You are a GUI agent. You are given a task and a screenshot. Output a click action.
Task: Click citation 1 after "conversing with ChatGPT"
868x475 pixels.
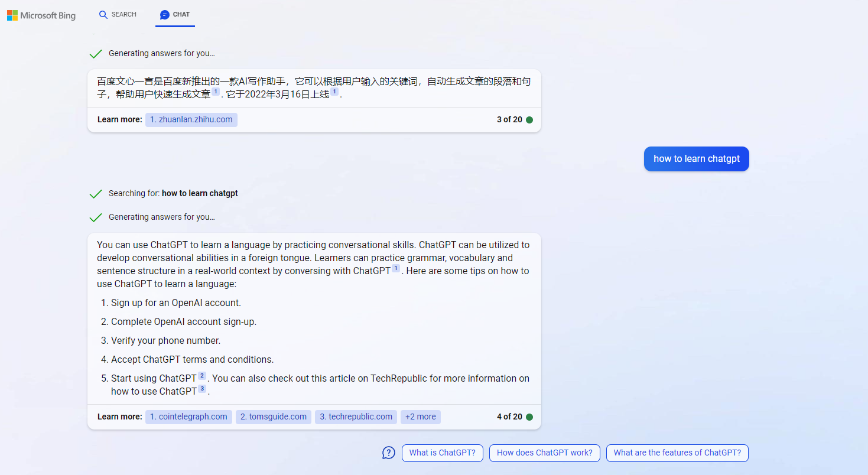pyautogui.click(x=396, y=268)
